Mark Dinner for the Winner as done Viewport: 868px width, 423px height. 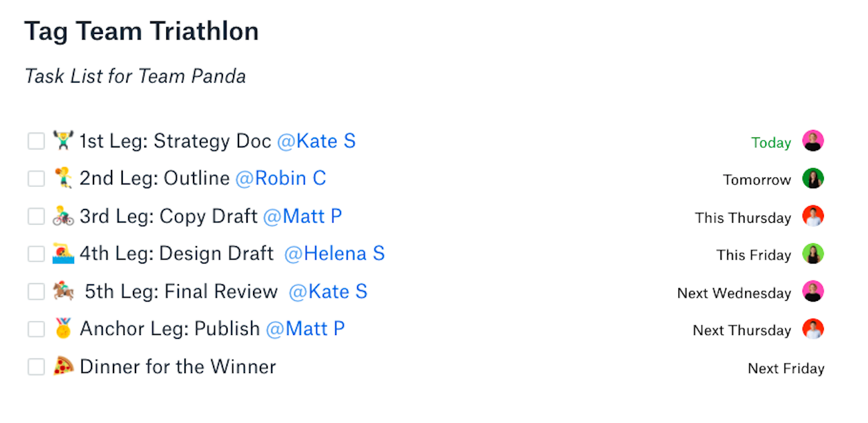(x=36, y=367)
